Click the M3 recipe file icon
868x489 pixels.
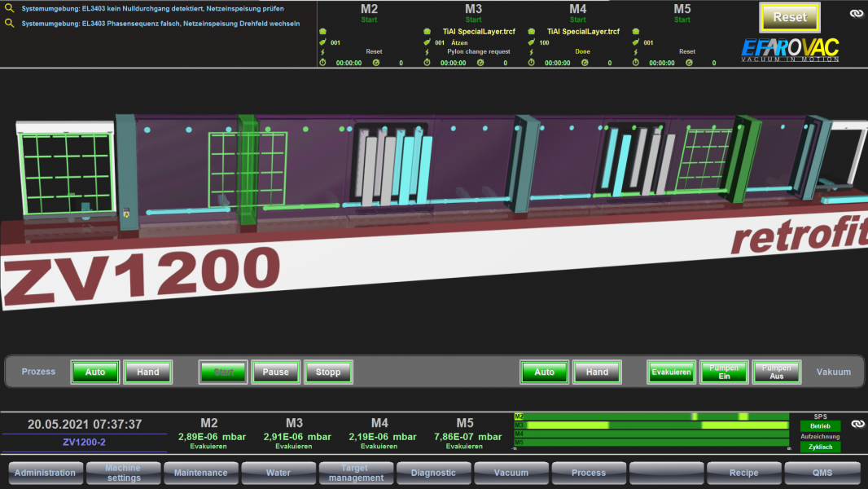[x=427, y=32]
